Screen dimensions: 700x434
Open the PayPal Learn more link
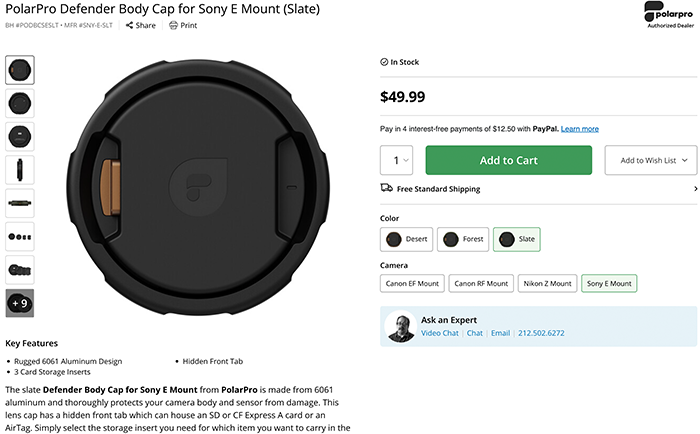579,129
